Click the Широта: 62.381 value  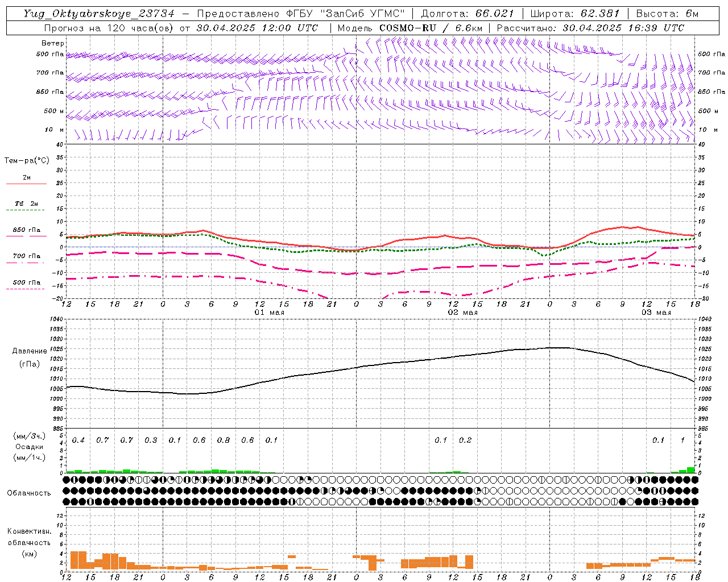point(575,14)
